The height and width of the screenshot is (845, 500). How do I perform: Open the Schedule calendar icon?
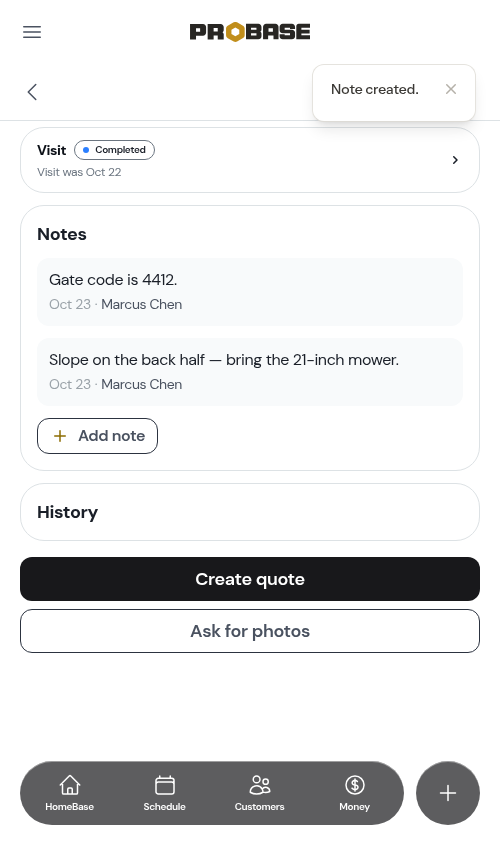pyautogui.click(x=164, y=785)
